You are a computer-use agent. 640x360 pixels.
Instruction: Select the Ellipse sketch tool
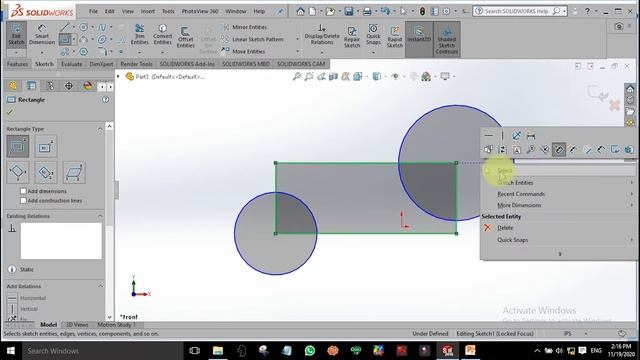click(102, 40)
